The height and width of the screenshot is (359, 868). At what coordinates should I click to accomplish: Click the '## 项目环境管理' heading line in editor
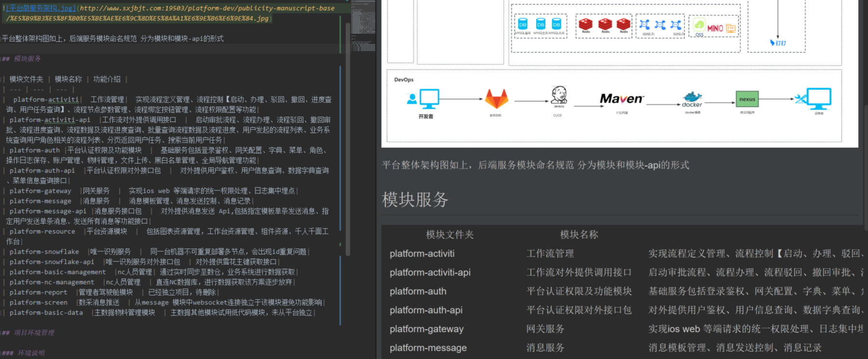coord(28,332)
